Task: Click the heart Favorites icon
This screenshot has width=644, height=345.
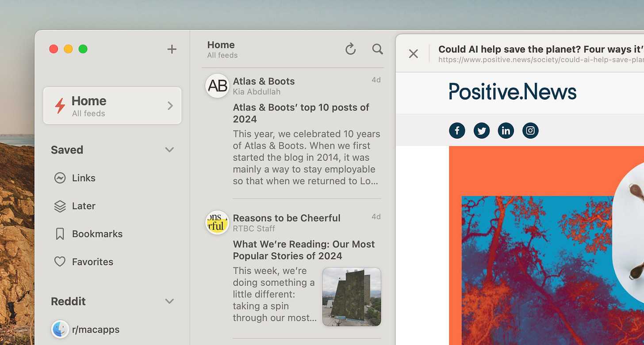Action: [x=60, y=262]
